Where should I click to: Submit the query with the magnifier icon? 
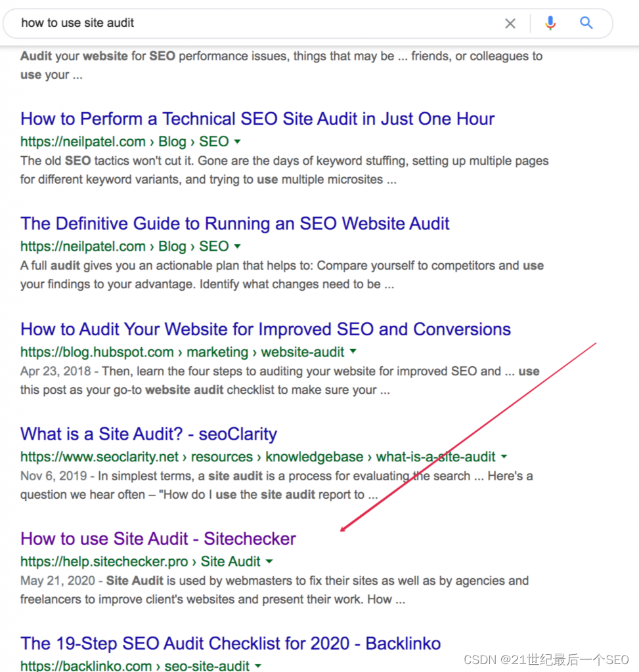tap(586, 23)
